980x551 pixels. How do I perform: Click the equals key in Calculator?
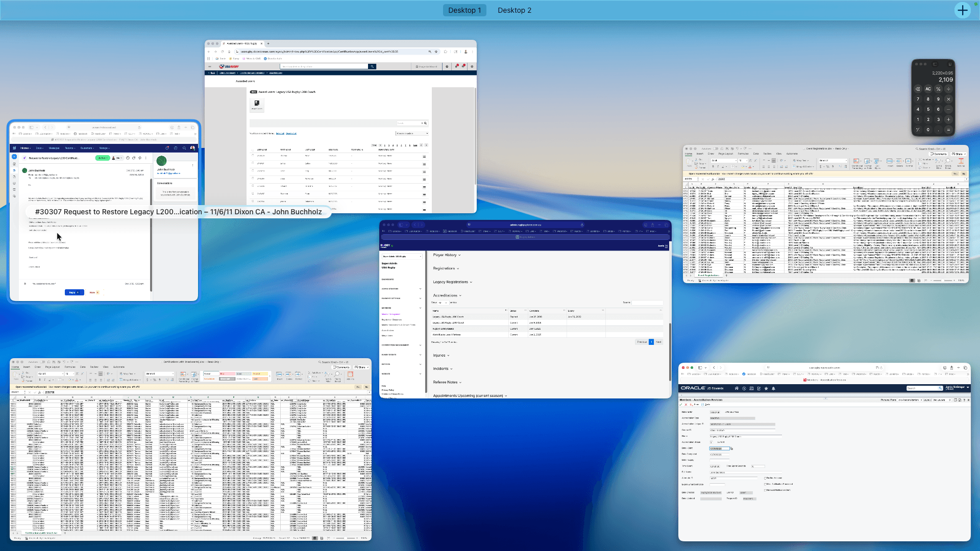948,130
